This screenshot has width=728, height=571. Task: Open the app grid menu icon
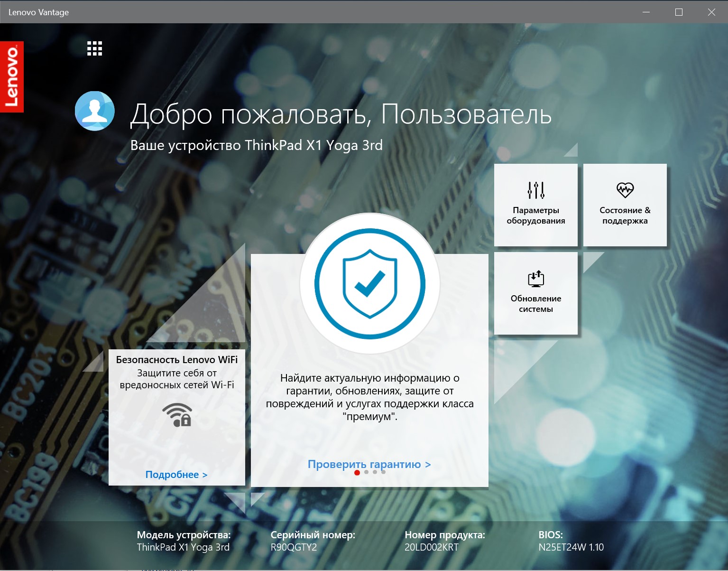click(95, 48)
